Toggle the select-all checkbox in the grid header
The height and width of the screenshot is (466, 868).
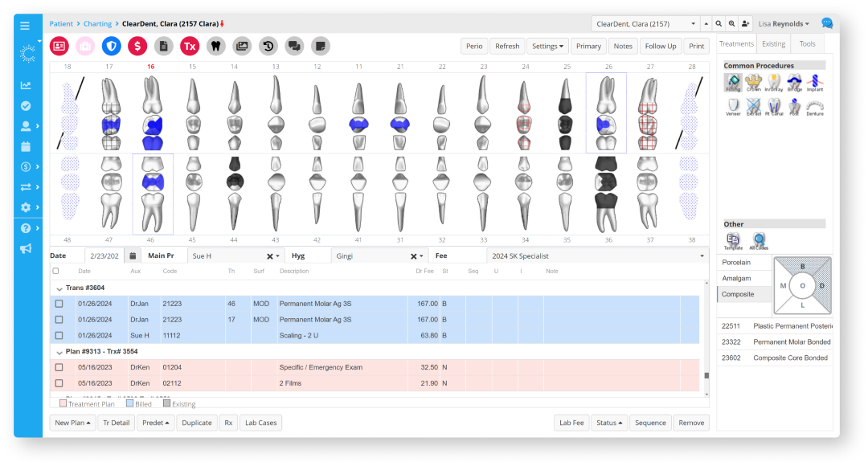(x=55, y=272)
